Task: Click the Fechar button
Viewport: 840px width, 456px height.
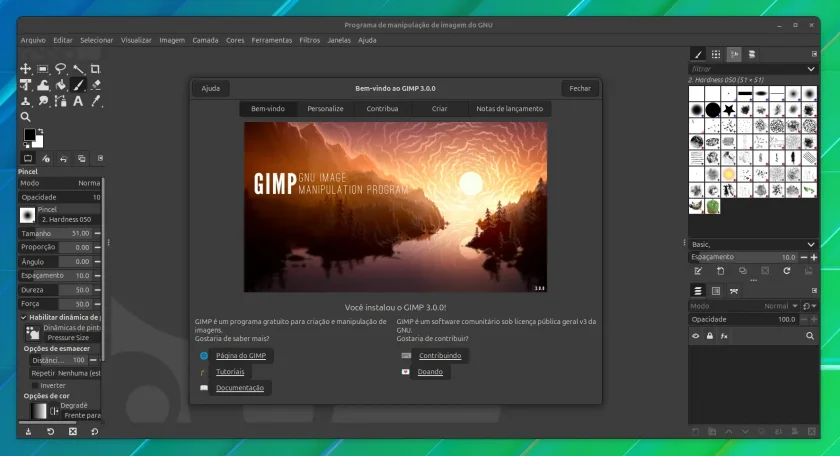Action: coord(580,88)
